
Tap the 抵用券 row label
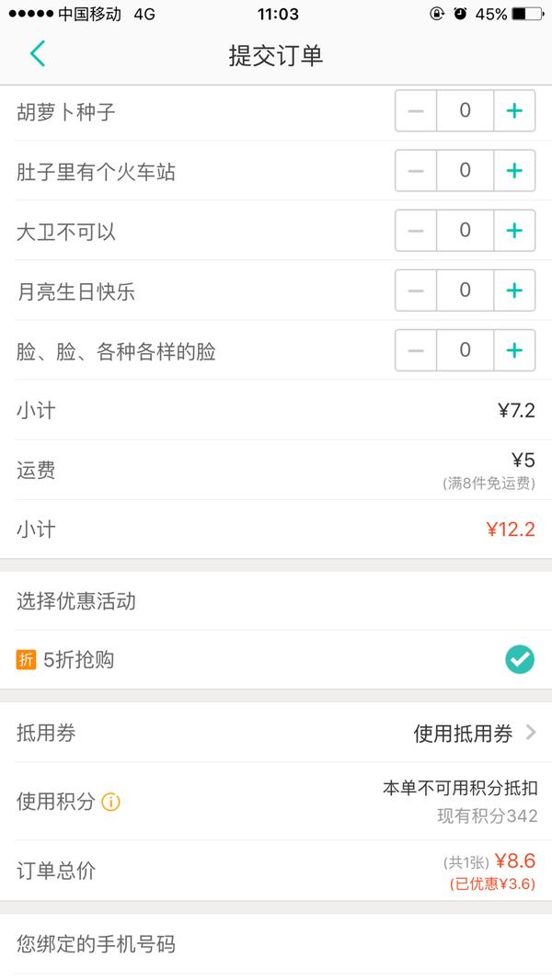point(46,733)
